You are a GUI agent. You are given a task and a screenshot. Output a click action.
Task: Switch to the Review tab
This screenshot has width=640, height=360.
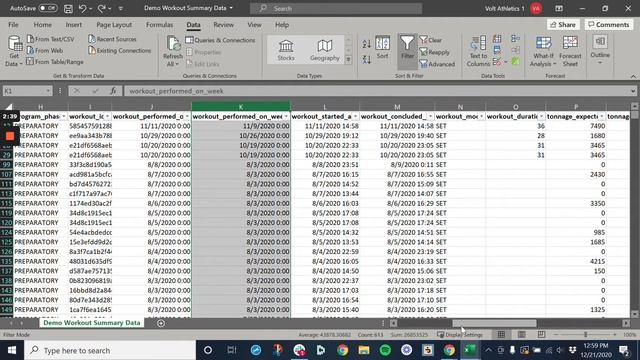pos(223,25)
